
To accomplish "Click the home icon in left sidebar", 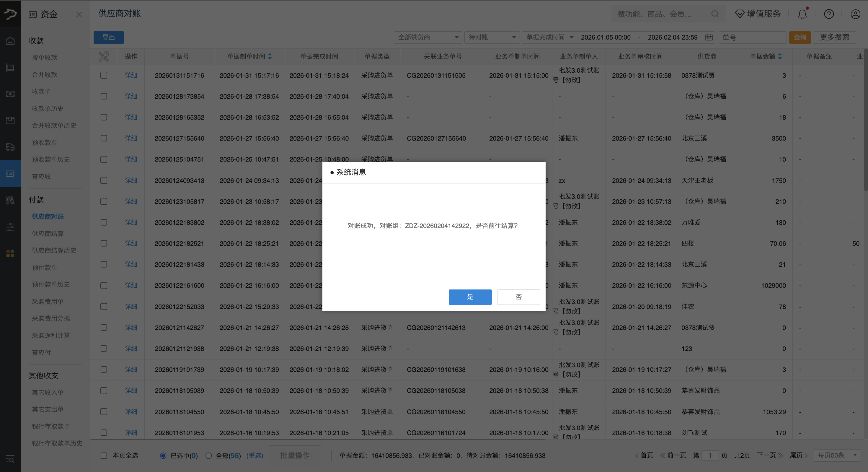I will (10, 41).
